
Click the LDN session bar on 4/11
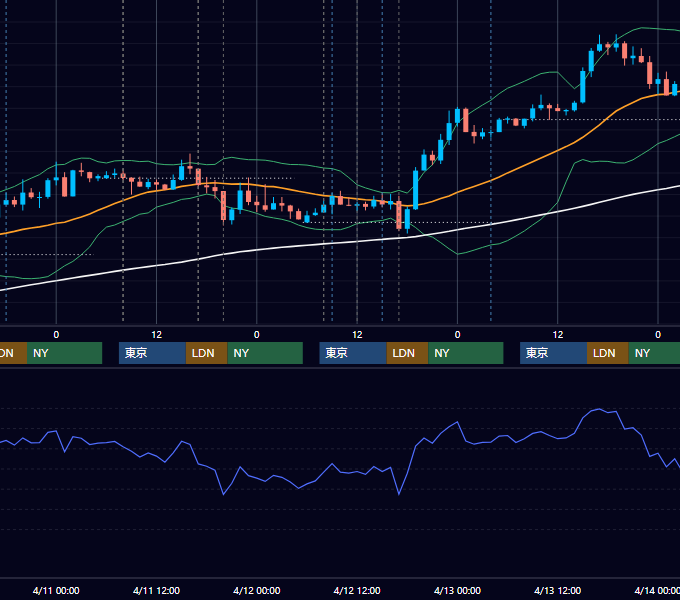point(206,353)
